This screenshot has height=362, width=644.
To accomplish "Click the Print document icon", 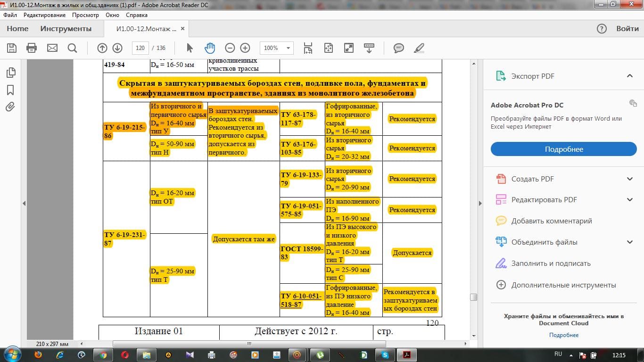I will pos(32,48).
